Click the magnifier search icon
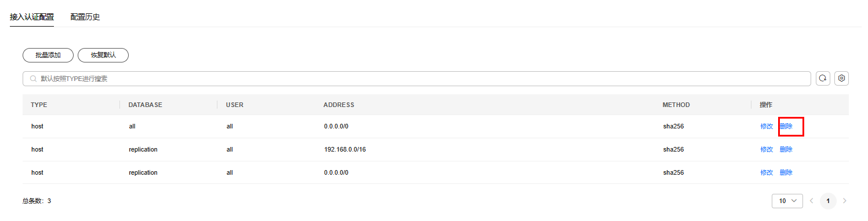Image resolution: width=868 pixels, height=221 pixels. 34,79
